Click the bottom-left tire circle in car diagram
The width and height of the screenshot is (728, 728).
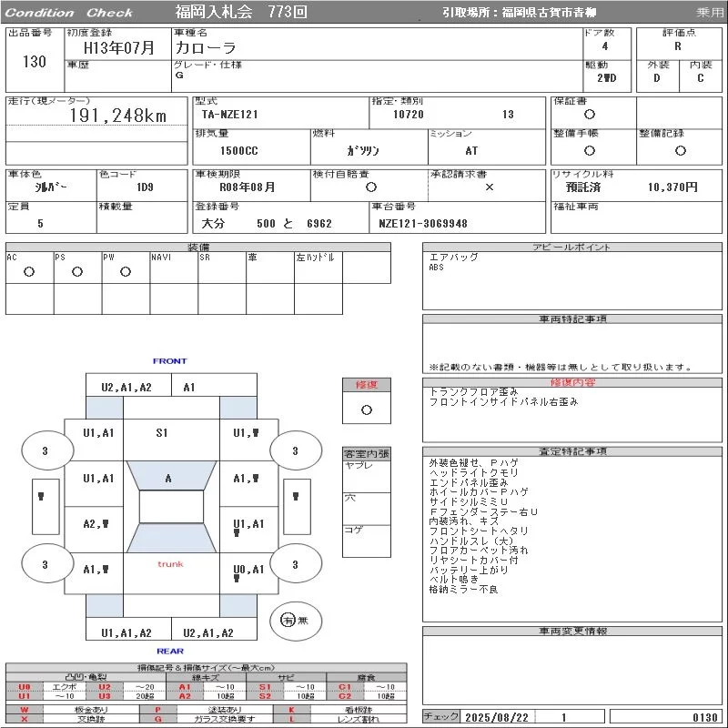pos(45,565)
